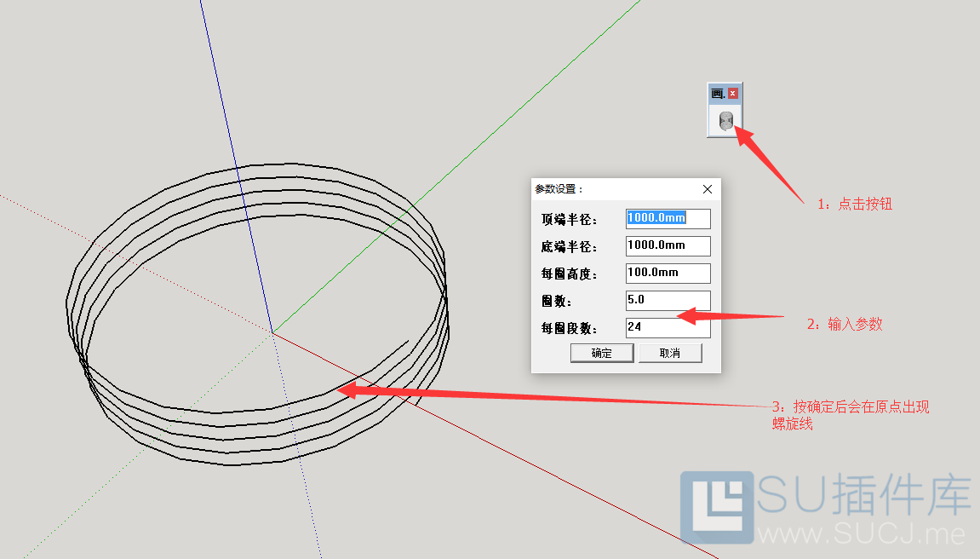
Task: Click the 顶端半径 input showing 1000.0mm
Action: pos(668,218)
